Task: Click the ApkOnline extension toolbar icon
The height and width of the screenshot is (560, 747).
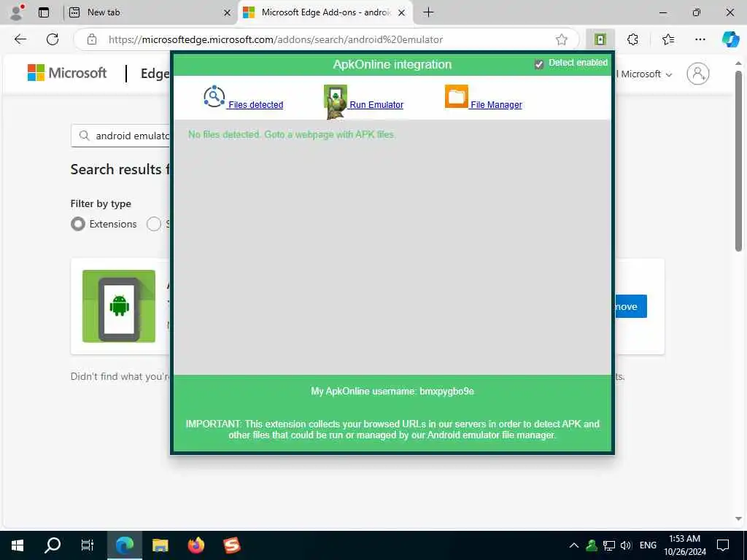Action: 600,39
